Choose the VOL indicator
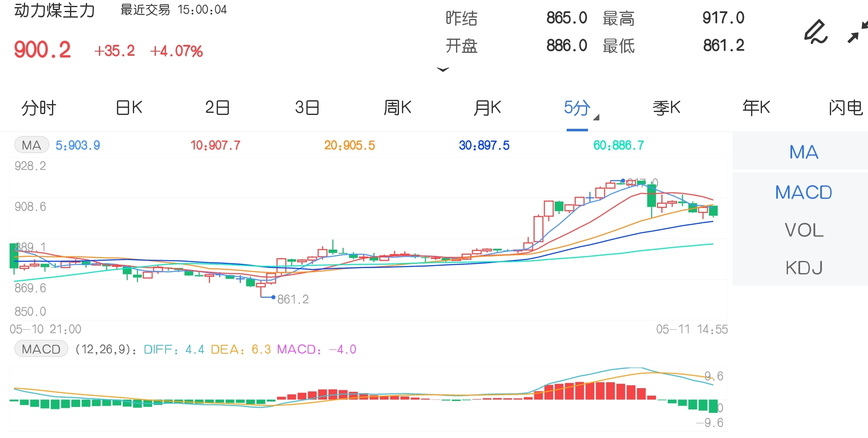This screenshot has height=438, width=868. (x=804, y=230)
